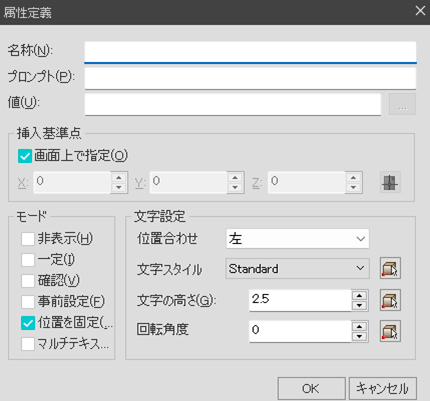Click OK to confirm attribute definition
Image resolution: width=430 pixels, height=401 pixels.
point(311,389)
